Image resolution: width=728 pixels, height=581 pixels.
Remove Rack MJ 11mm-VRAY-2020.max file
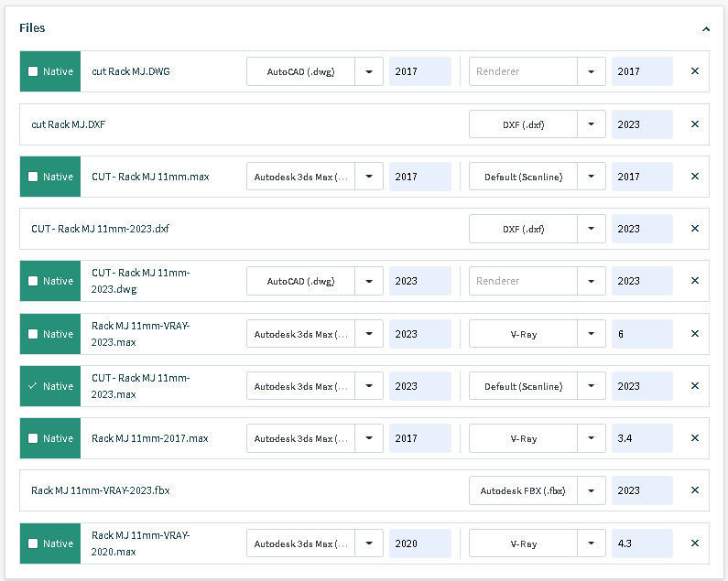coord(694,543)
